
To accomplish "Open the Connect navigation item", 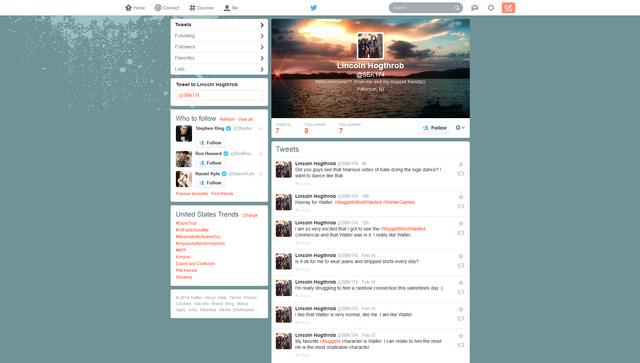I will [167, 8].
